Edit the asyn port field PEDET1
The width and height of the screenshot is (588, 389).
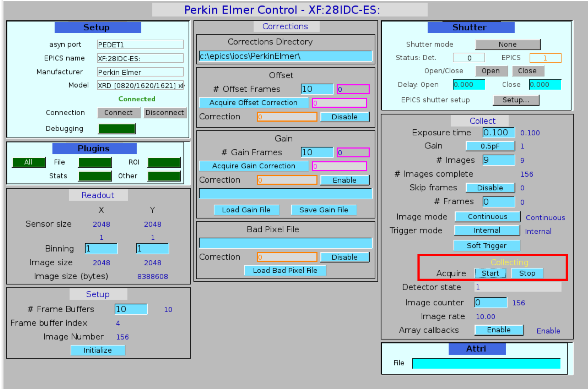[140, 44]
